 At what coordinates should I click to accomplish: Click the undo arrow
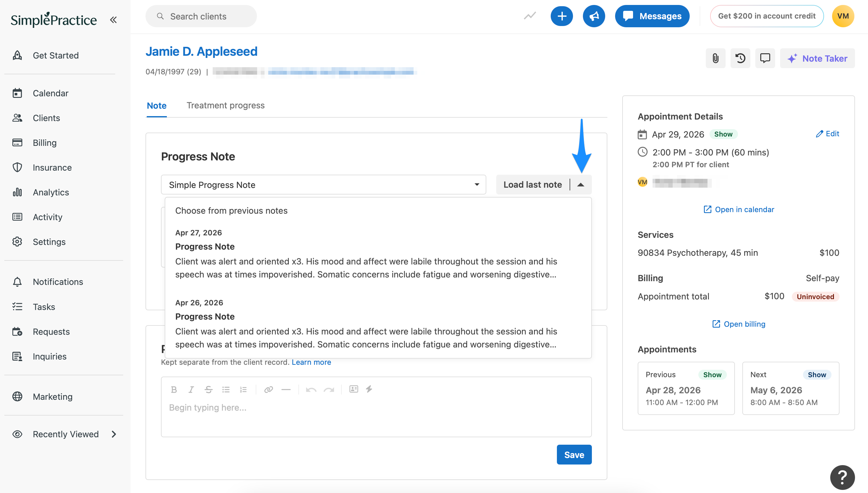coord(311,389)
